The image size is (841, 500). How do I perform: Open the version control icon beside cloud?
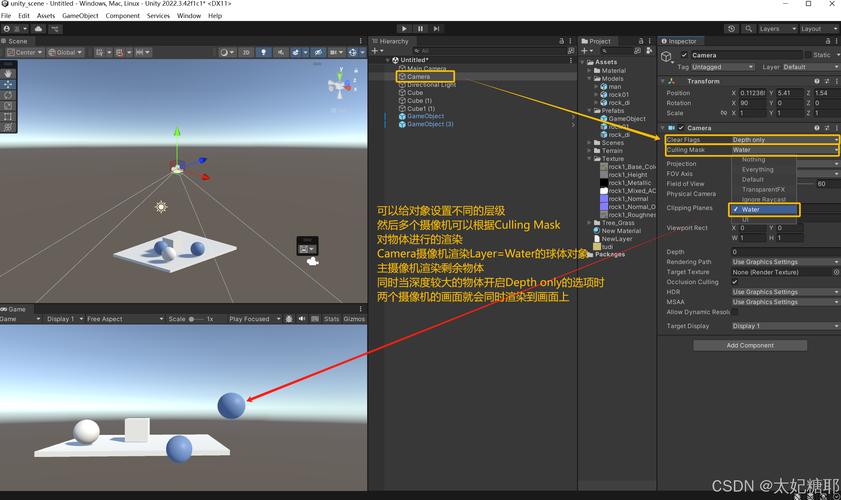pos(55,28)
